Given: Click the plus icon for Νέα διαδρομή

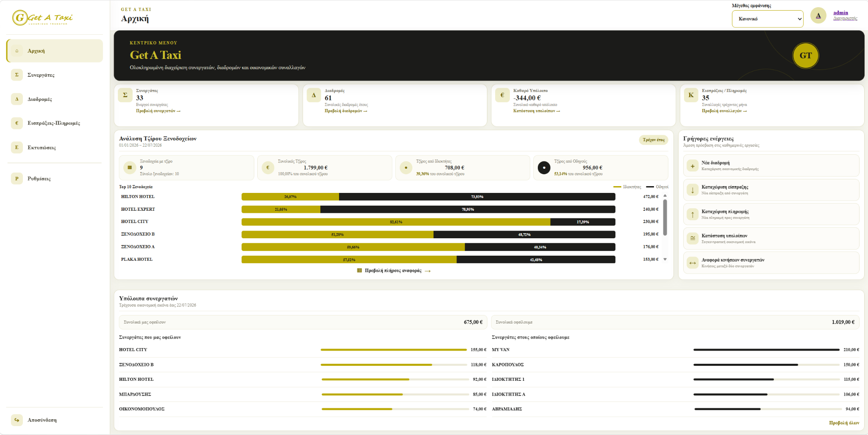Looking at the screenshot, I should (693, 166).
